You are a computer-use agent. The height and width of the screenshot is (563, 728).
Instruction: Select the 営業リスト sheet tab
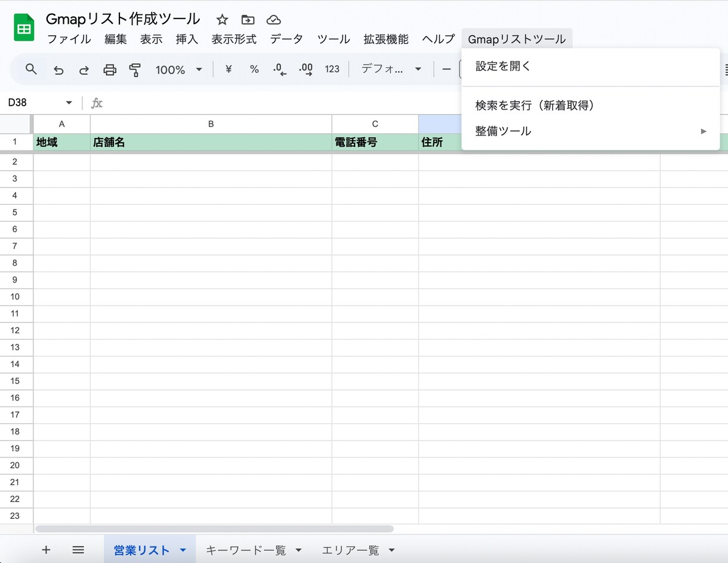[142, 550]
